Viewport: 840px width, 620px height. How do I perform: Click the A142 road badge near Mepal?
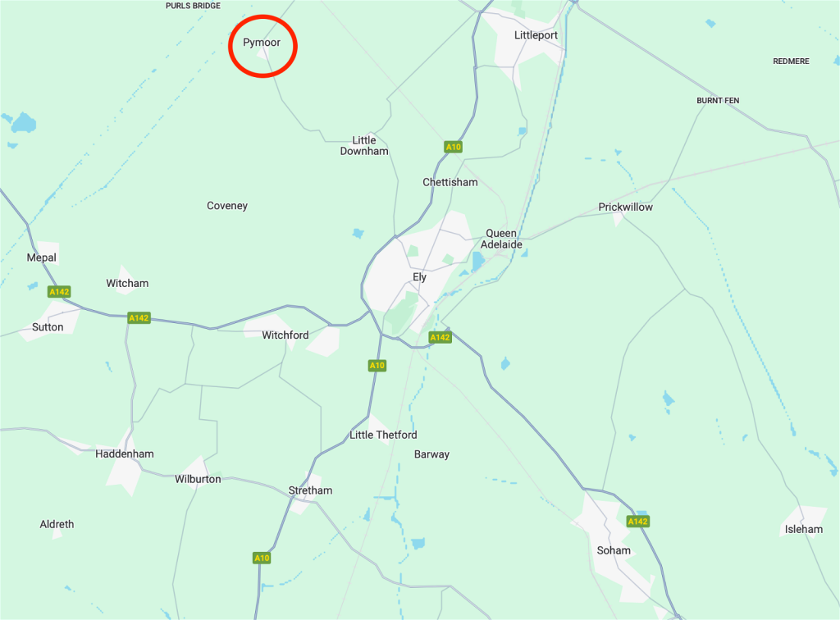(59, 292)
